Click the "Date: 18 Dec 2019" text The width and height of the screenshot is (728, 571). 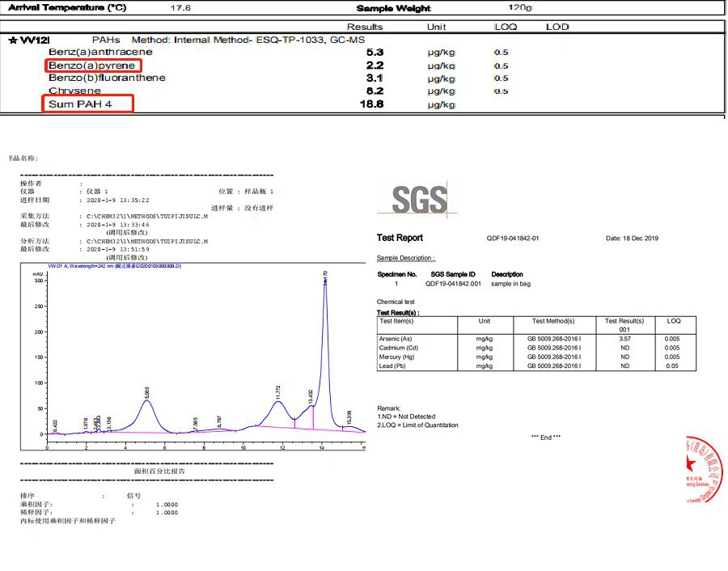pos(632,238)
